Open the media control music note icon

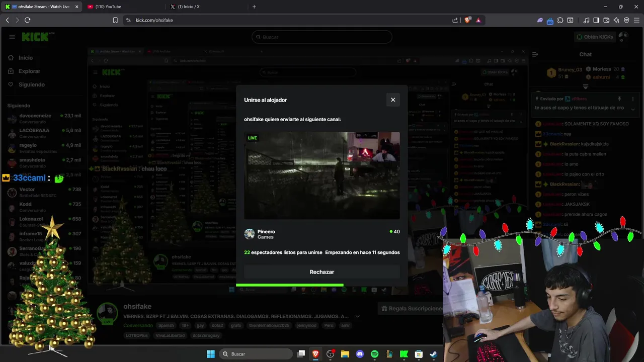[x=586, y=20]
